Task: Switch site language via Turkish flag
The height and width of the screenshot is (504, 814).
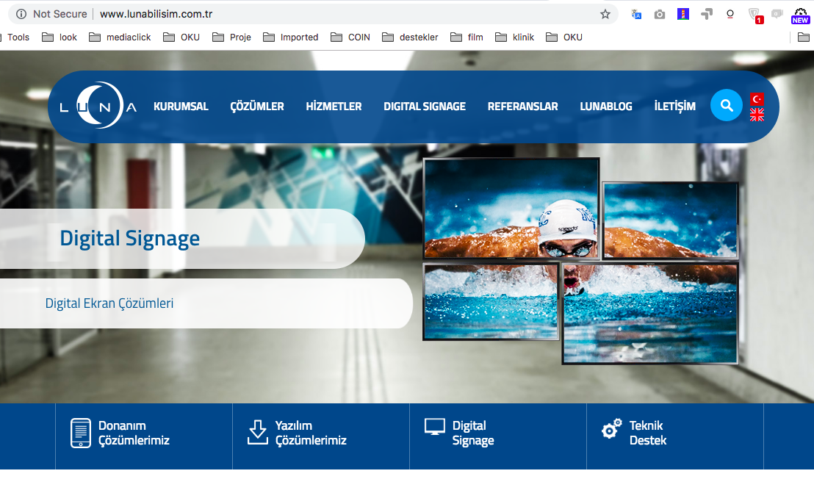Action: [757, 98]
